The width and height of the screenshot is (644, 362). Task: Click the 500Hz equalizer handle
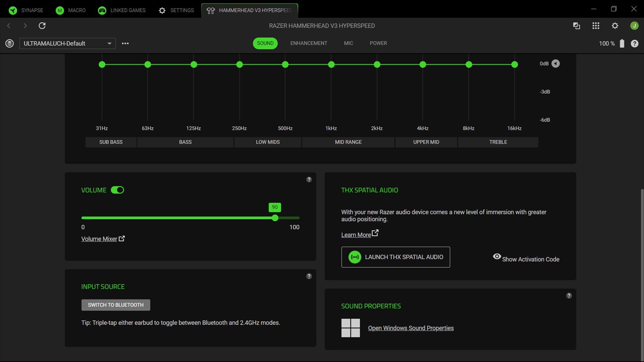[285, 65]
